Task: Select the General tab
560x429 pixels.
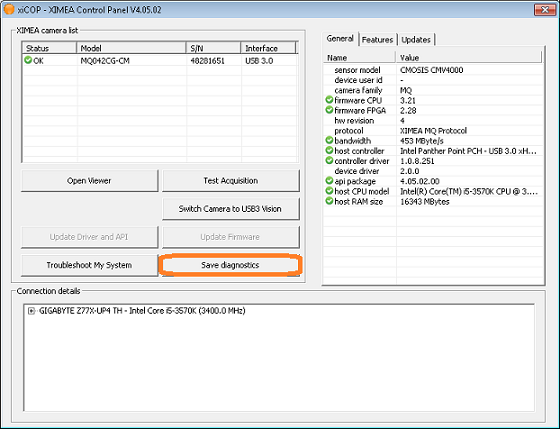Action: tap(340, 39)
